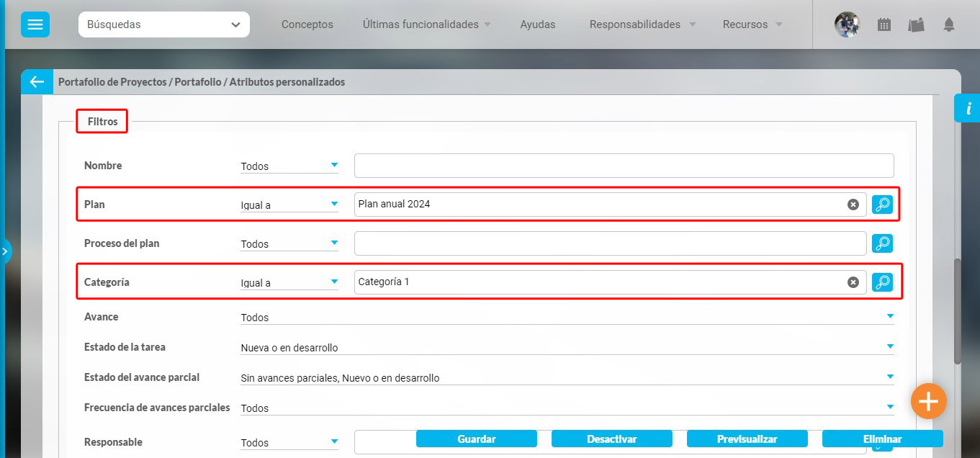Clear the Categoría 1 value

(853, 282)
